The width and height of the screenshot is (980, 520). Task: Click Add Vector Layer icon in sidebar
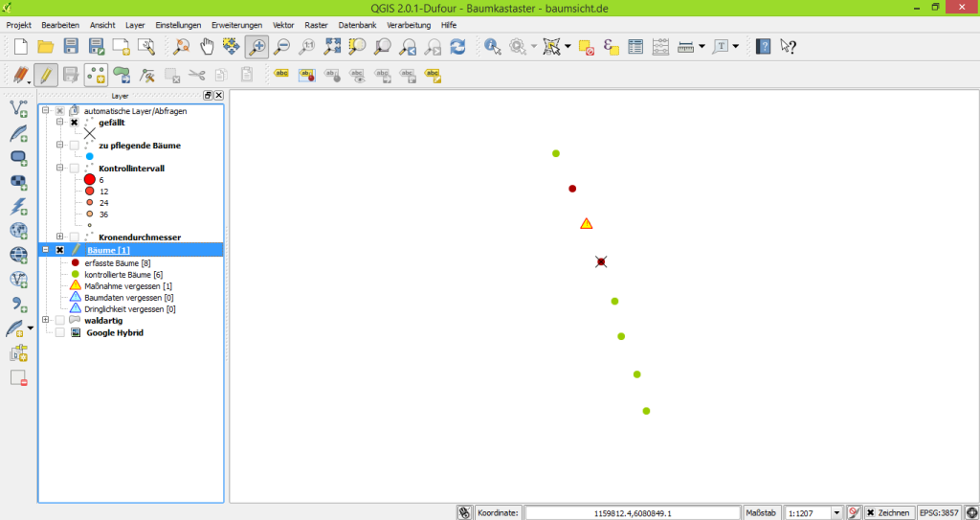[19, 108]
